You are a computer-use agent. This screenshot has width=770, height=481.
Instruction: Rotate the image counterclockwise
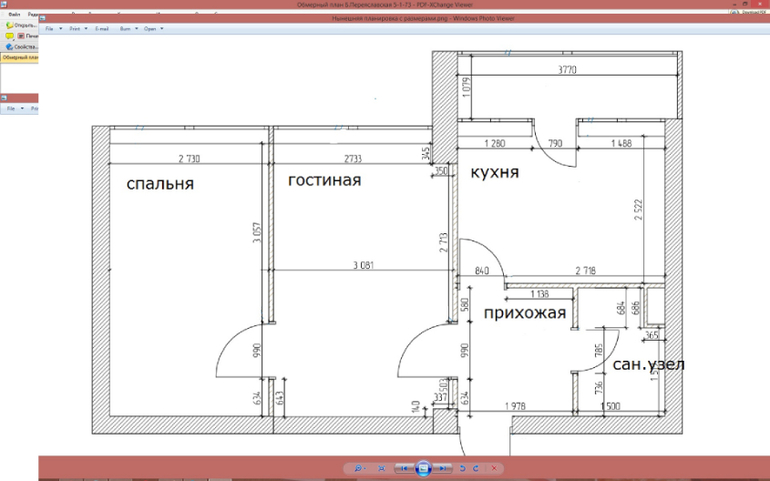click(x=462, y=468)
